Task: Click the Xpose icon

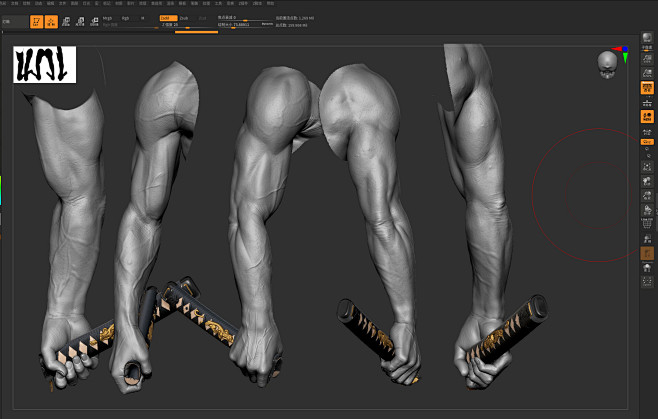Action: point(648,281)
